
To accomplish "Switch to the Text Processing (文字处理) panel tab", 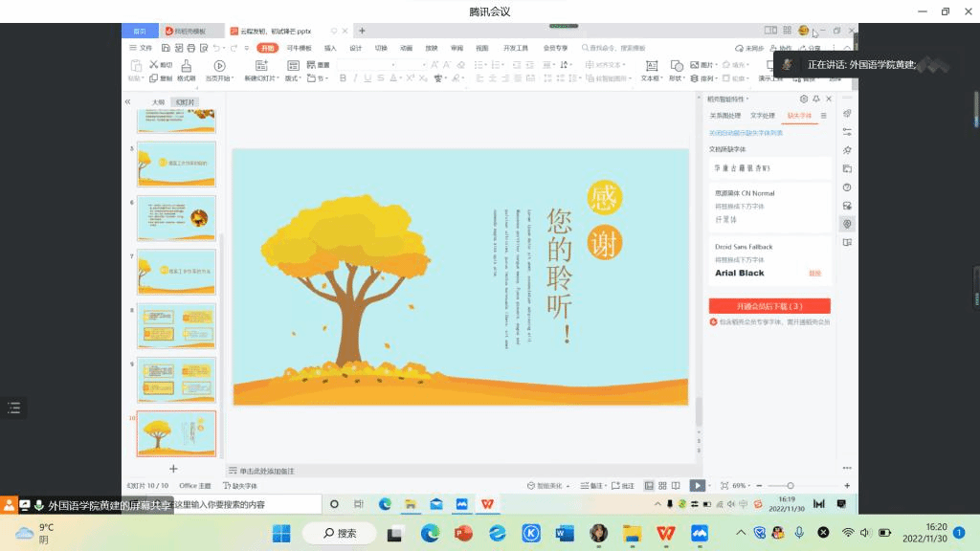I will (x=763, y=116).
